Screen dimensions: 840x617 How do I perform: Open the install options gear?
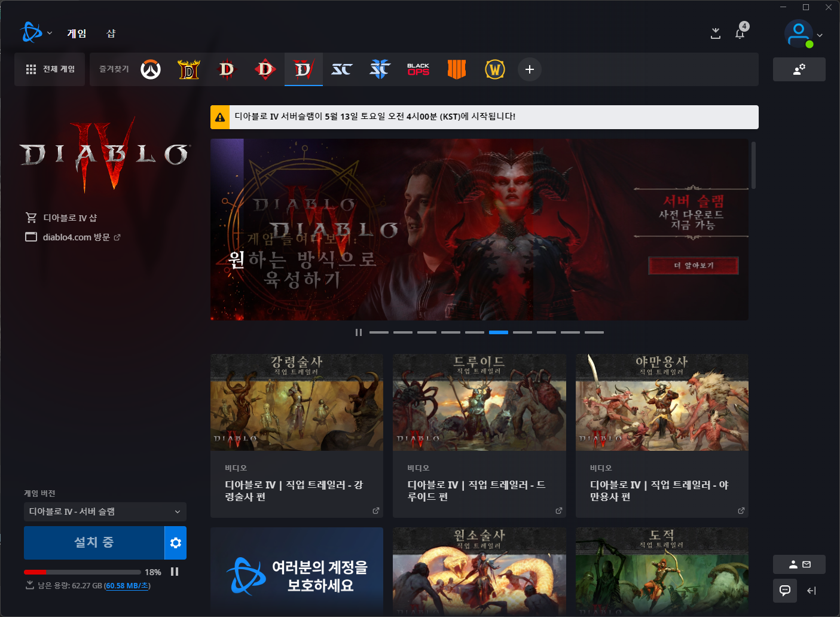pos(176,543)
